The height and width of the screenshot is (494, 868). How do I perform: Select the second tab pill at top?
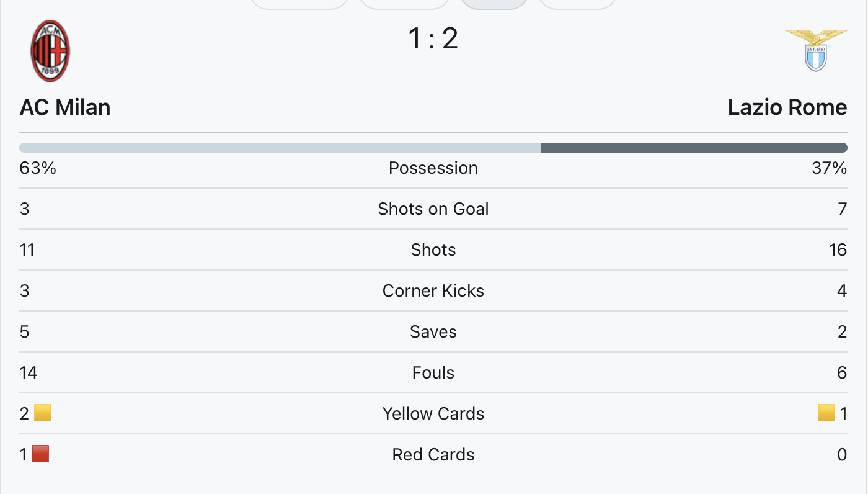[404, 4]
